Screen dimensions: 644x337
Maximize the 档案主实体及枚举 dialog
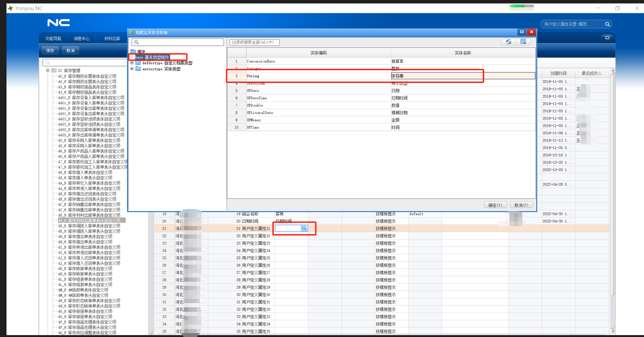[x=522, y=32]
